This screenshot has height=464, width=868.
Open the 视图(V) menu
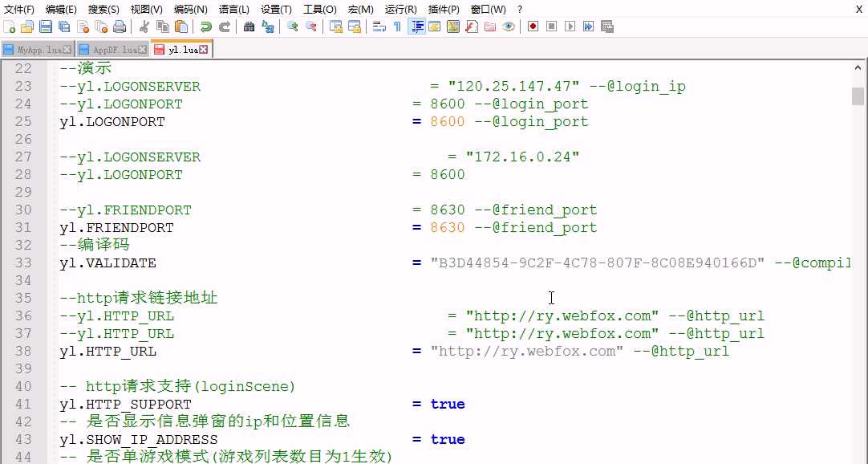147,10
